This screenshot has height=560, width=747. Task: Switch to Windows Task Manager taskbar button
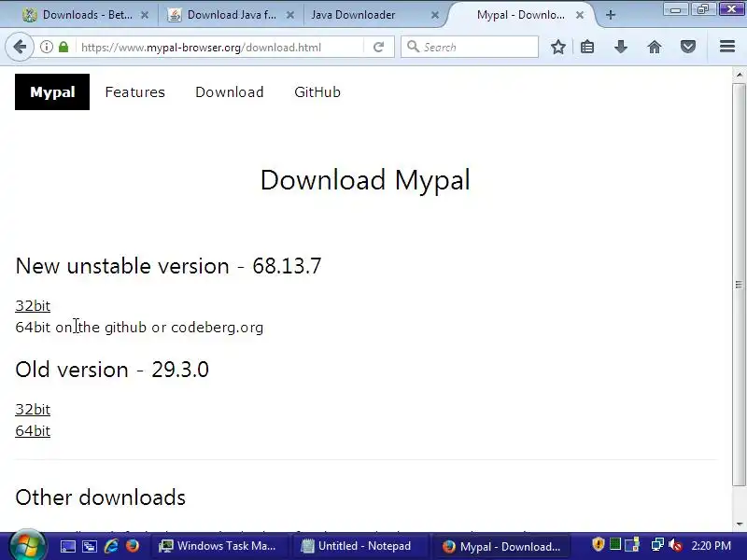218,546
